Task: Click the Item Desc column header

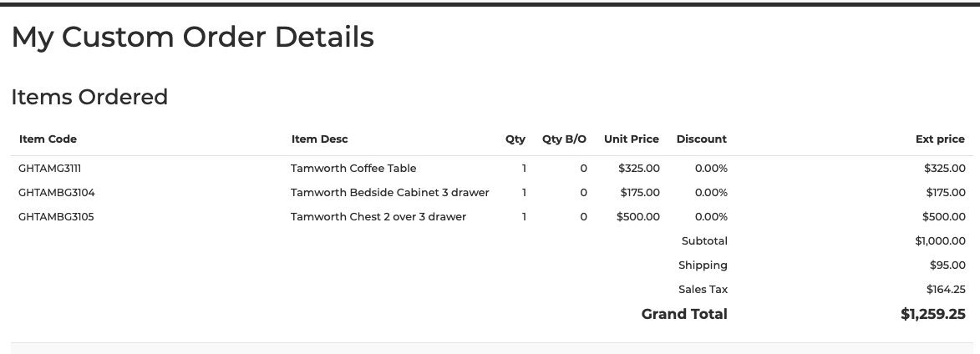Action: (x=319, y=139)
